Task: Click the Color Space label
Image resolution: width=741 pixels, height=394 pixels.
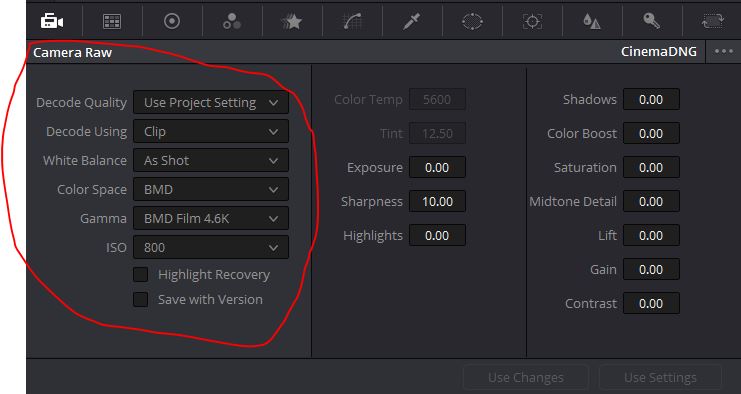Action: click(x=92, y=190)
